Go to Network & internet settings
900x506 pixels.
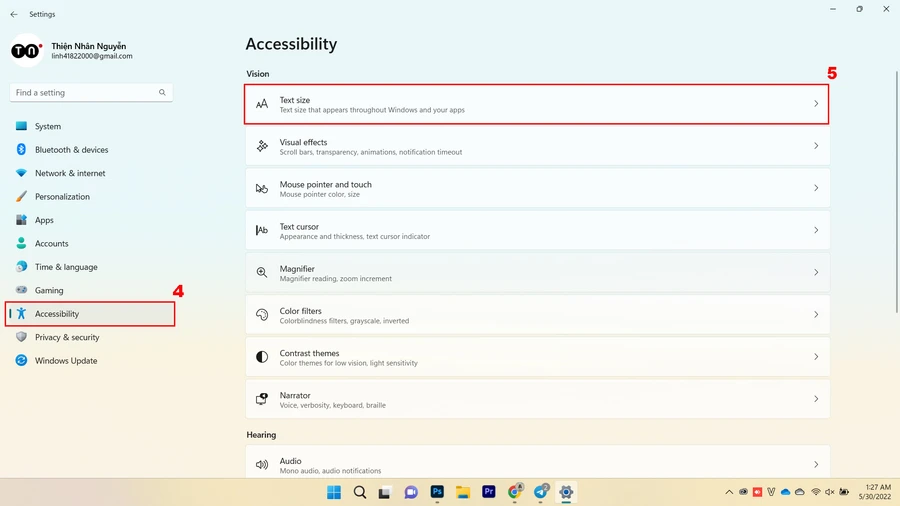[x=89, y=173]
